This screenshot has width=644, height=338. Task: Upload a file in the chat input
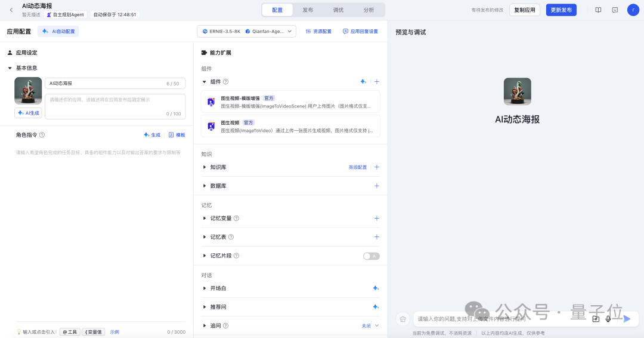tap(596, 319)
